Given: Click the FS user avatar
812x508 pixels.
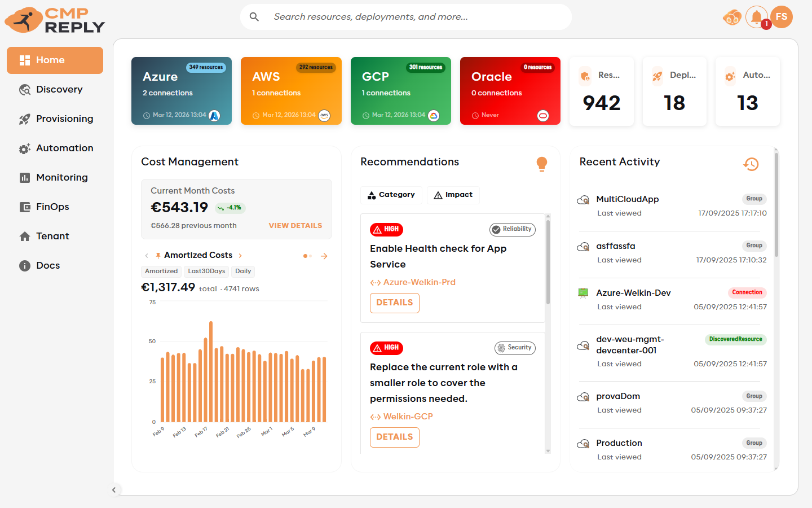Looking at the screenshot, I should point(782,17).
